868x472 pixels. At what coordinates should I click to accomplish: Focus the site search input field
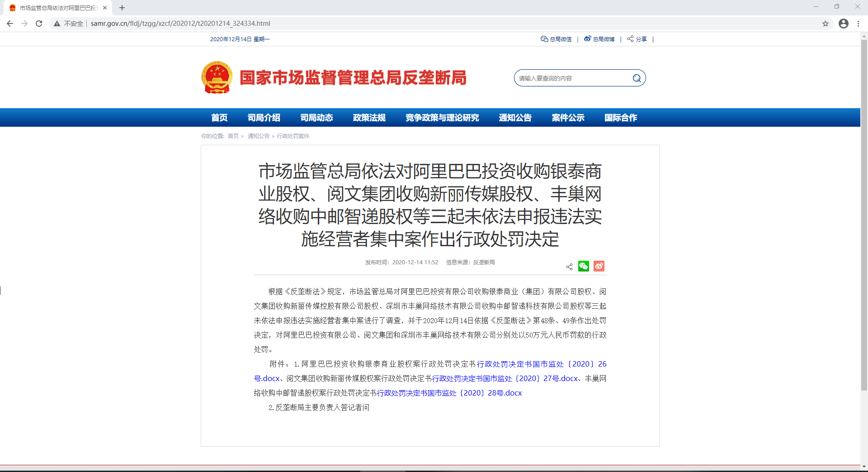(573, 78)
